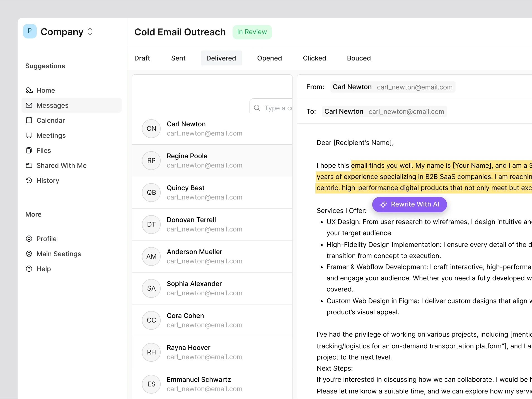532x399 pixels.
Task: Open the Draft tab
Action: click(142, 58)
